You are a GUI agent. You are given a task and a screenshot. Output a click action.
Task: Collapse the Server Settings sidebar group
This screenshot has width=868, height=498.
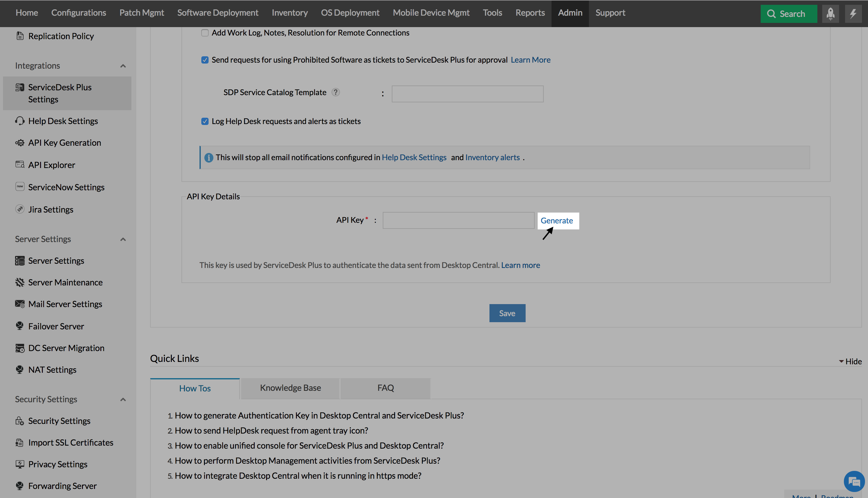[x=123, y=239]
